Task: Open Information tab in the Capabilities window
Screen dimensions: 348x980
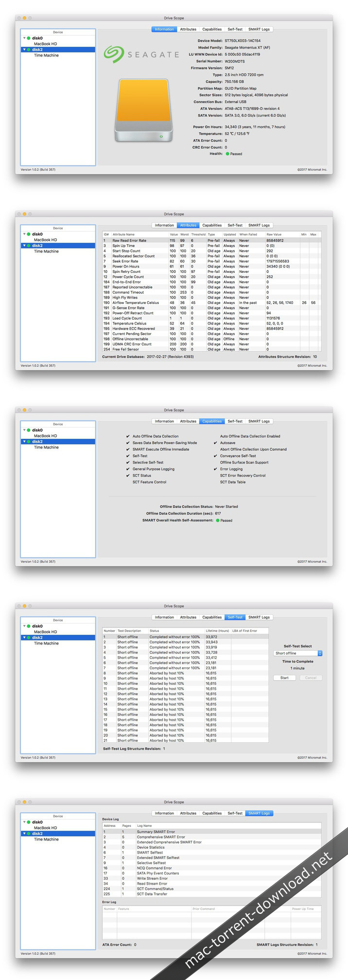Action: (164, 421)
